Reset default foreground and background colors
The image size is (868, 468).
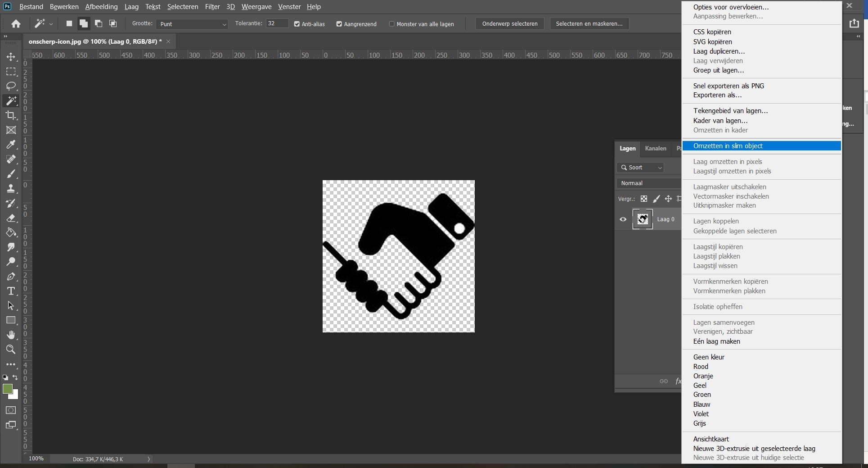click(x=5, y=377)
